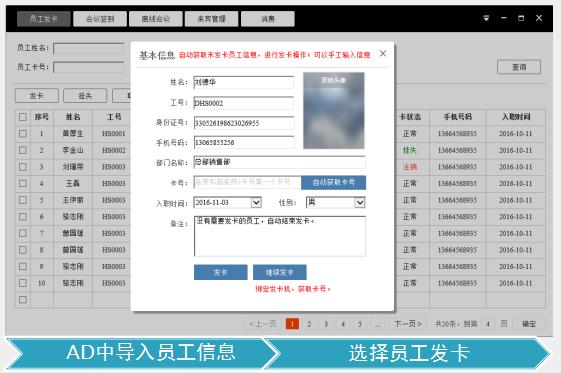Click the 员工卡号 search field
This screenshot has width=561, height=373.
pos(89,67)
